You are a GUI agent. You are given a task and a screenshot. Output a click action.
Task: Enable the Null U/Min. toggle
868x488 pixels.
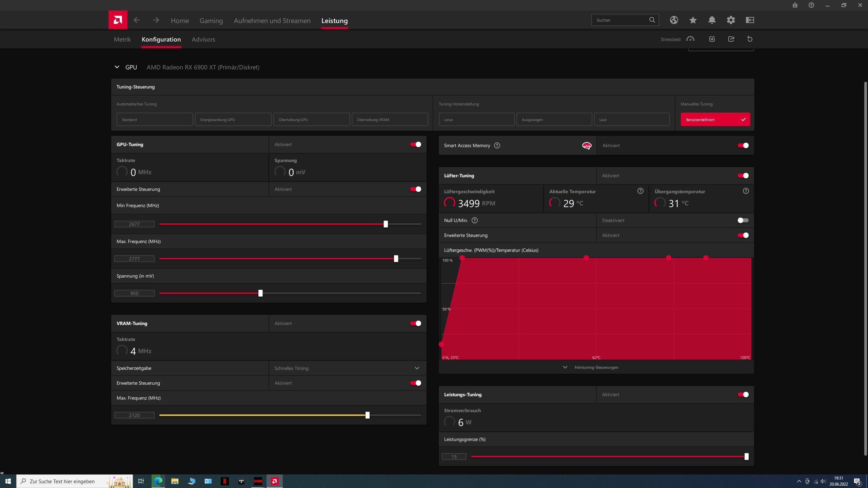(x=743, y=220)
